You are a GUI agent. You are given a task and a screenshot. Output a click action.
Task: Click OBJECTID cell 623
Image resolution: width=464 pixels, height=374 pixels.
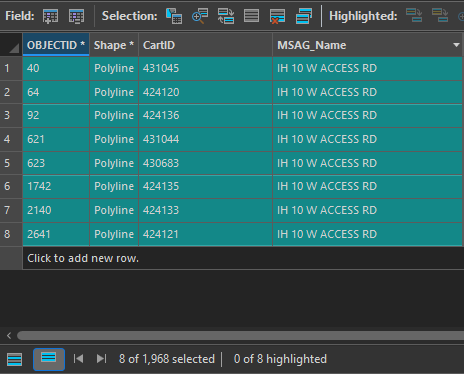tap(56, 163)
